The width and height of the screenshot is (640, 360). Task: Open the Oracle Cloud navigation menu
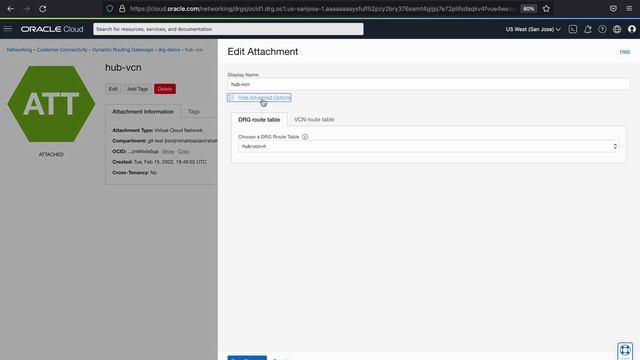click(x=8, y=29)
